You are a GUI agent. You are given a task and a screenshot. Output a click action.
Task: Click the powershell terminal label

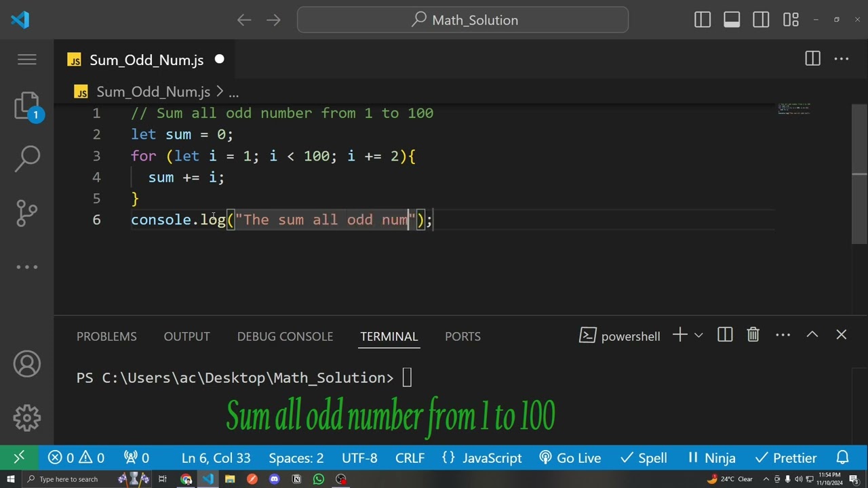[x=620, y=336]
